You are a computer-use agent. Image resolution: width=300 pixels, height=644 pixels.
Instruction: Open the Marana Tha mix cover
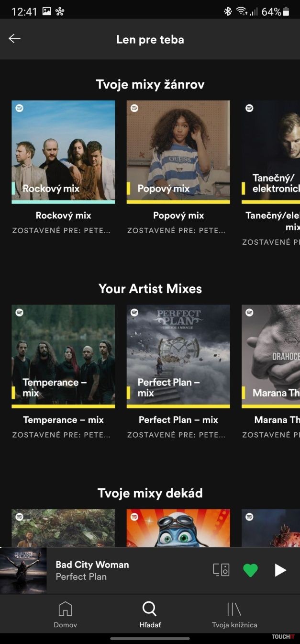pyautogui.click(x=271, y=356)
